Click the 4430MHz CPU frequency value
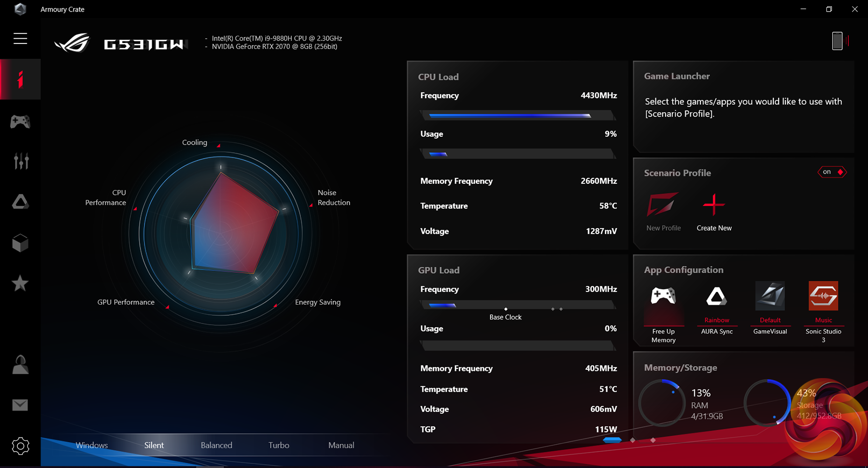 tap(598, 96)
